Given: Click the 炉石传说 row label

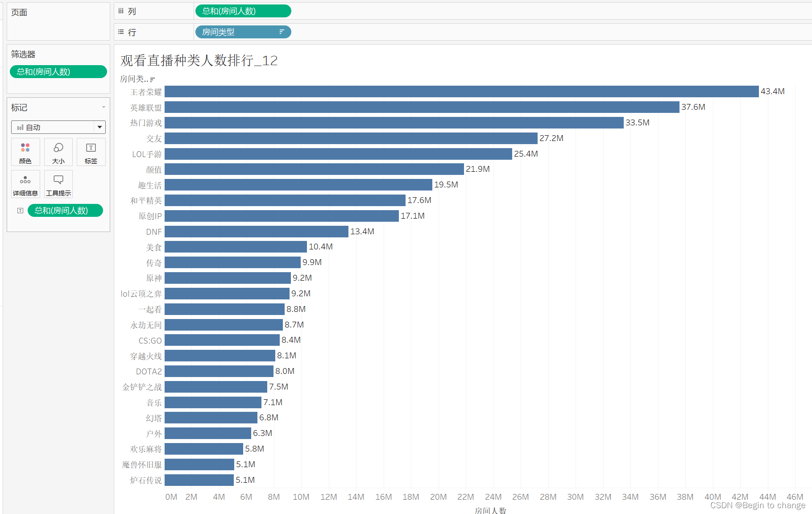Looking at the screenshot, I should coord(146,480).
